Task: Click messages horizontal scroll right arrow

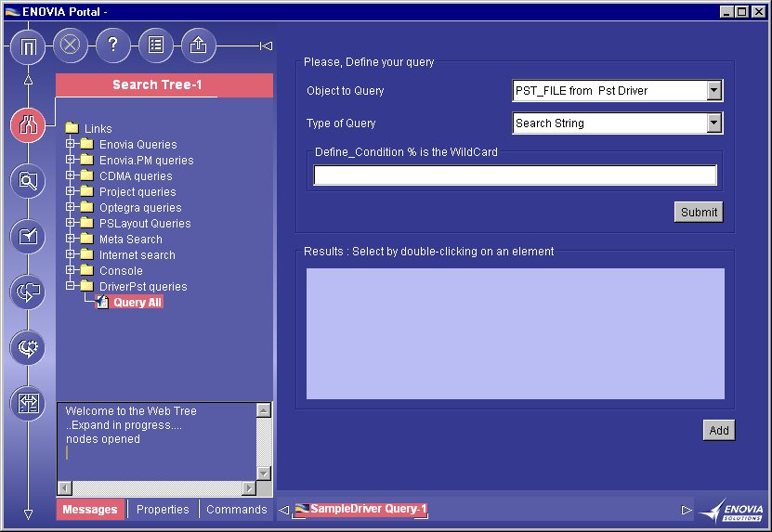Action: [249, 488]
